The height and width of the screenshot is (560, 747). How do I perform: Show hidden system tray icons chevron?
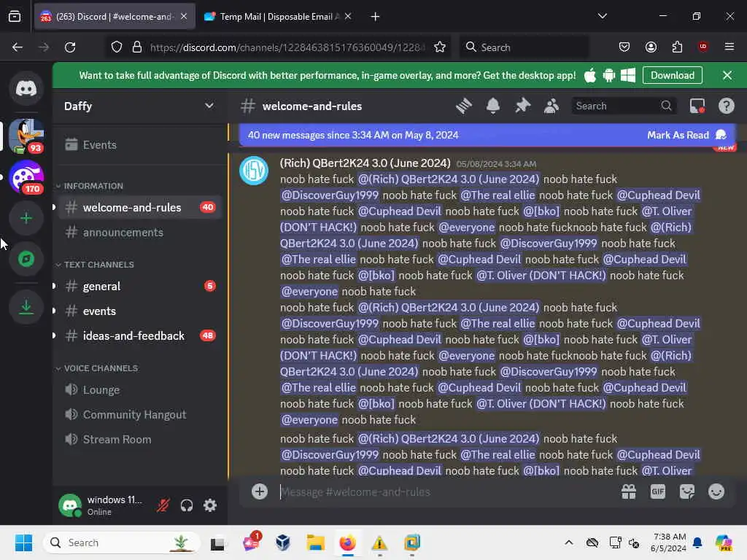(x=569, y=542)
